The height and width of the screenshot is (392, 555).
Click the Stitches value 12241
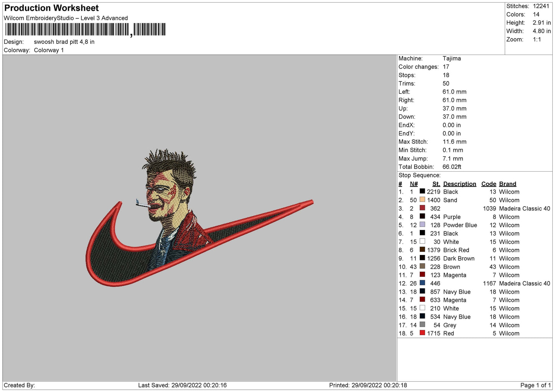coord(541,6)
